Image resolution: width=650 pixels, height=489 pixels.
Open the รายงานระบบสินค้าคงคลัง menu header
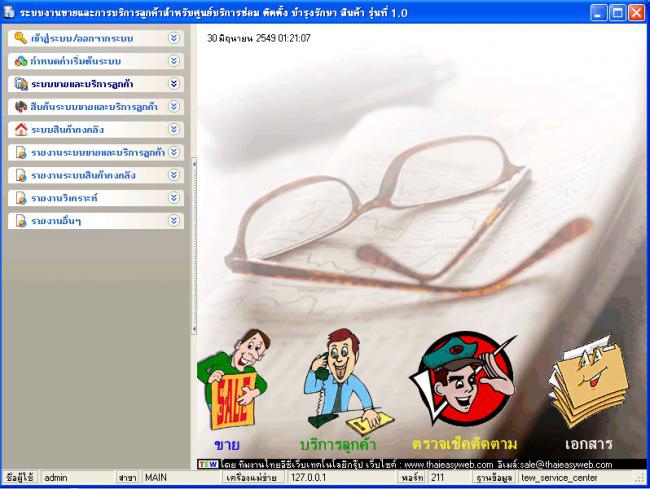[96, 175]
